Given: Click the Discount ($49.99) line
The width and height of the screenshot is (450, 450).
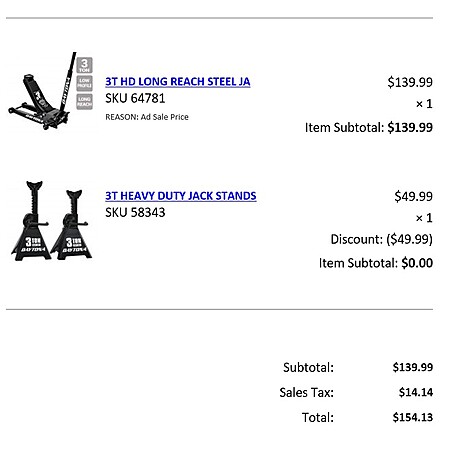Looking at the screenshot, I should point(382,239).
